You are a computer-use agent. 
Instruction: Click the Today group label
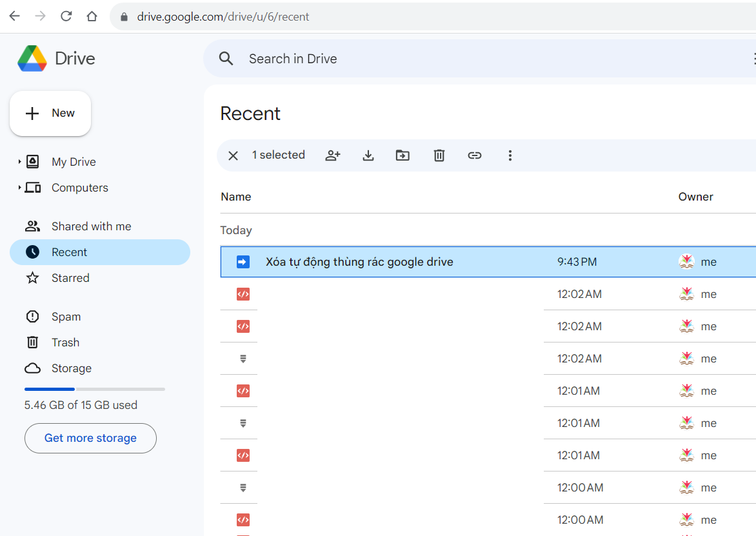236,230
